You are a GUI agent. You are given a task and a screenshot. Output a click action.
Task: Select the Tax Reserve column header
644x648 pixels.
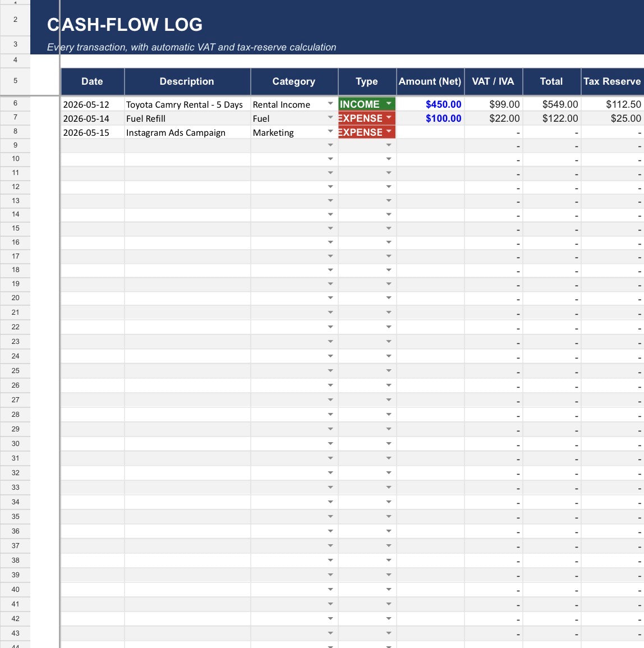click(613, 81)
